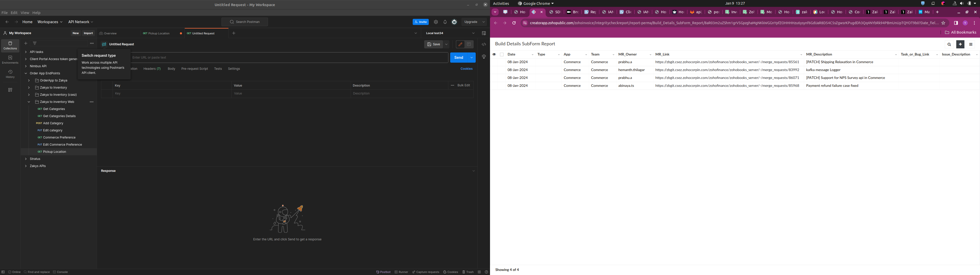The width and height of the screenshot is (980, 275).
Task: Switch to the Pre-request Script tab
Action: [x=194, y=69]
